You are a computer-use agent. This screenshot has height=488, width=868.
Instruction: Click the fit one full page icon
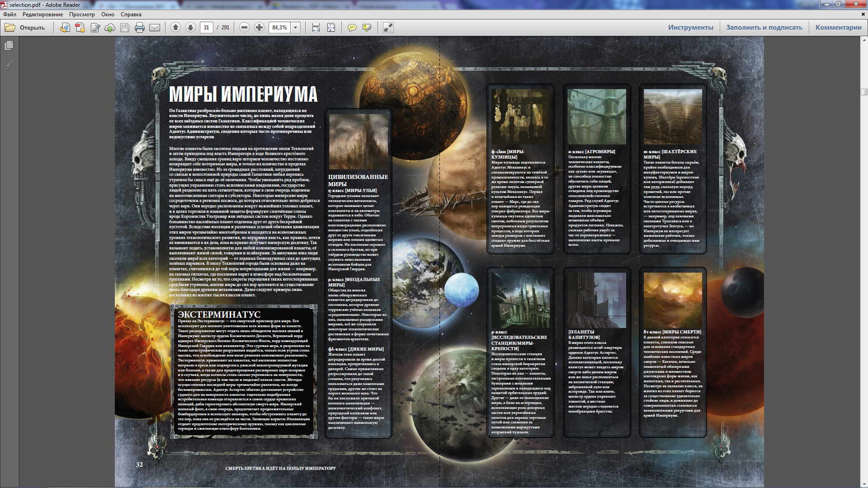click(x=331, y=28)
